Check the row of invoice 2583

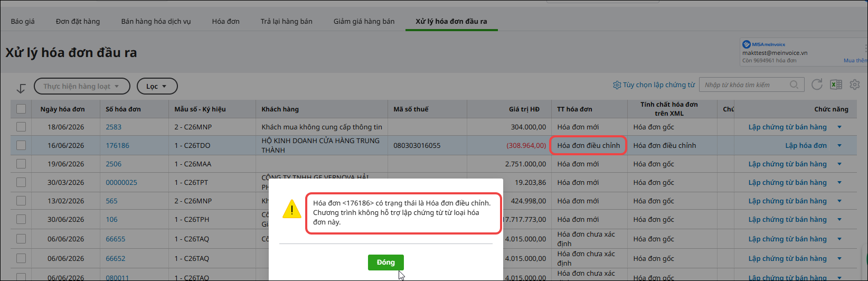pos(21,127)
